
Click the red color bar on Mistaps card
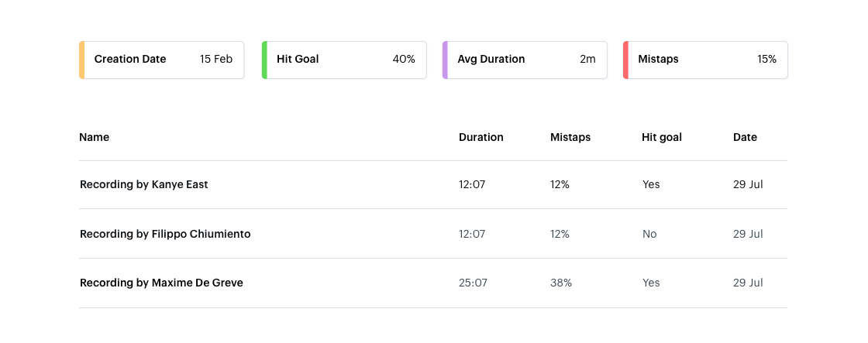(x=625, y=60)
